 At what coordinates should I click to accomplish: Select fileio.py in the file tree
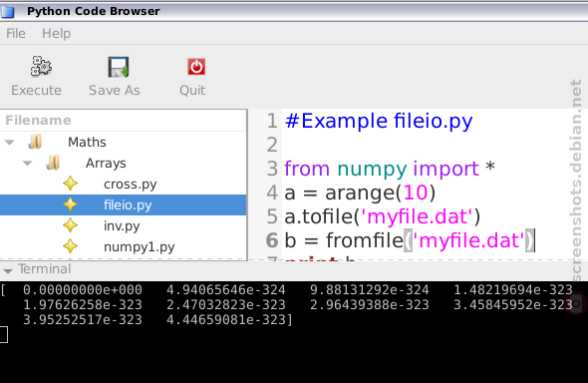[128, 205]
